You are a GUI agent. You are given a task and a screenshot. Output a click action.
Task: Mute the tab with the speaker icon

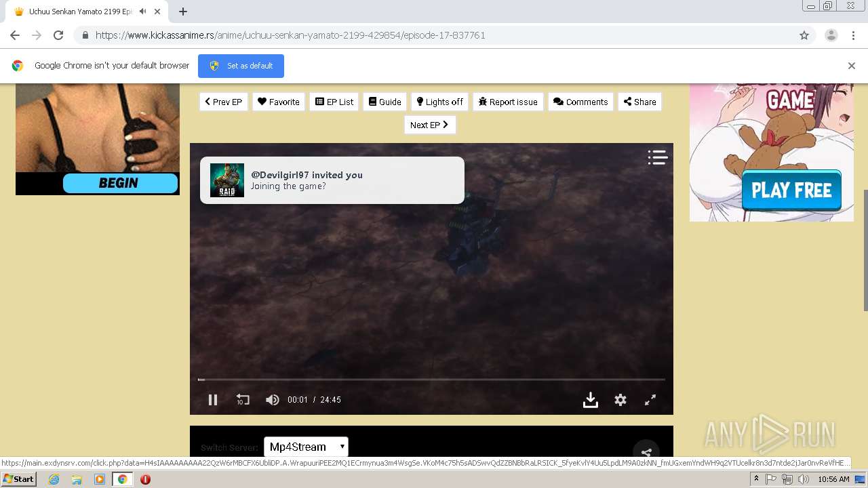pyautogui.click(x=142, y=12)
